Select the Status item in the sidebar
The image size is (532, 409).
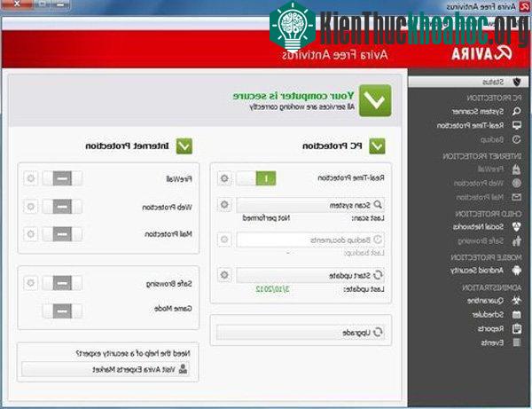tap(468, 82)
